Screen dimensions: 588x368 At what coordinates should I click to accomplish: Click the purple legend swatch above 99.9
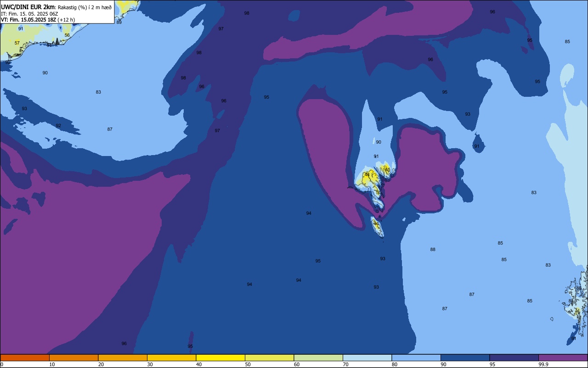coord(563,357)
